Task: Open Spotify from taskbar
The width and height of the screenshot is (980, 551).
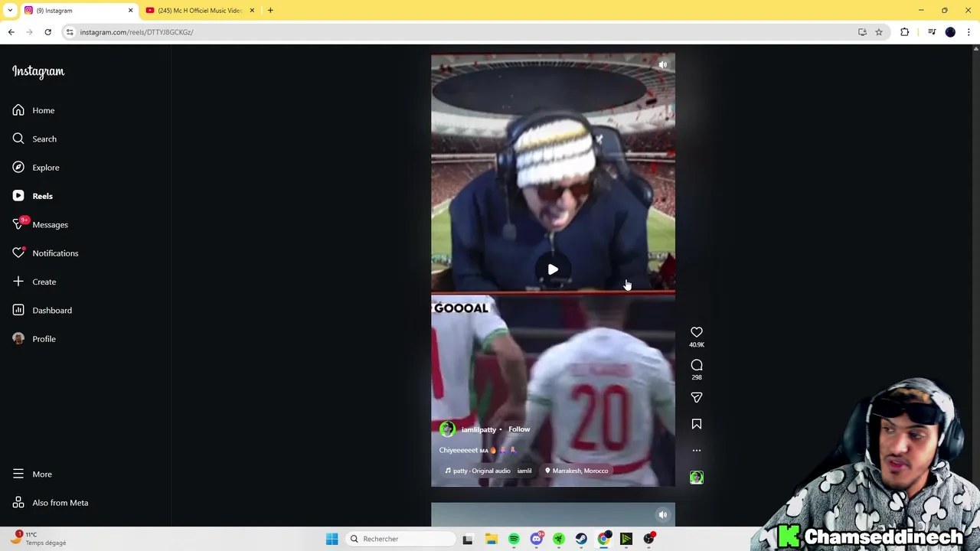Action: click(x=514, y=539)
